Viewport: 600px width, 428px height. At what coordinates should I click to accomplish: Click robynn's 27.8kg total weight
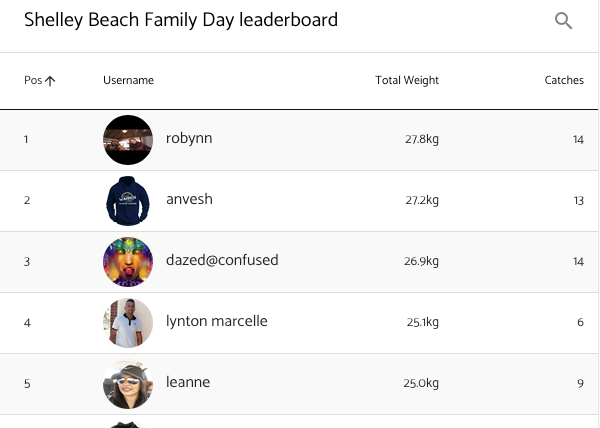pyautogui.click(x=421, y=140)
